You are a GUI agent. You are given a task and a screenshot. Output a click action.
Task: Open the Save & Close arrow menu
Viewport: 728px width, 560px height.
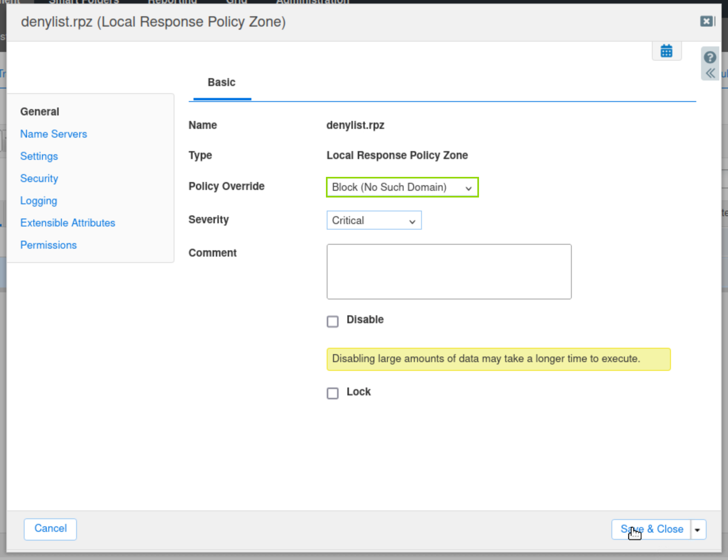(x=697, y=530)
